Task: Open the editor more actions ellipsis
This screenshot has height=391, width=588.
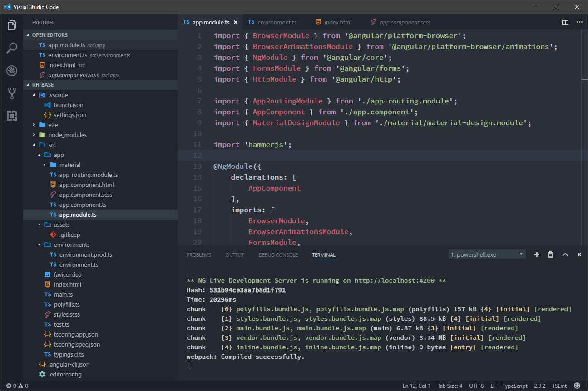Action: 579,22
